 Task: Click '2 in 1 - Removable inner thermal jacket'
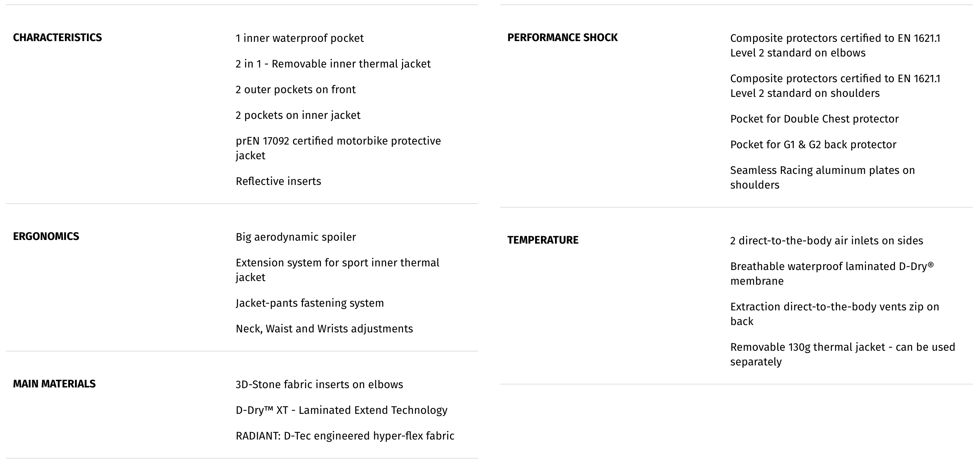[333, 64]
